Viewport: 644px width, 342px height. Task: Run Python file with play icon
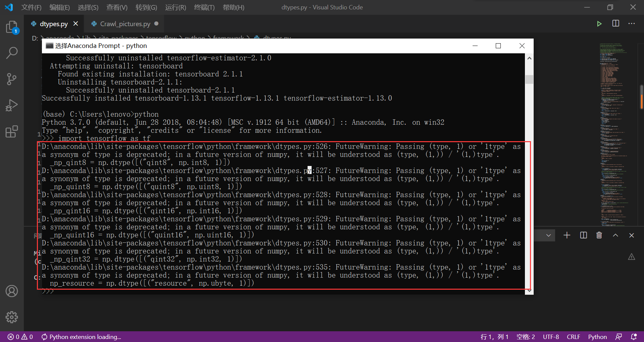[x=599, y=24]
